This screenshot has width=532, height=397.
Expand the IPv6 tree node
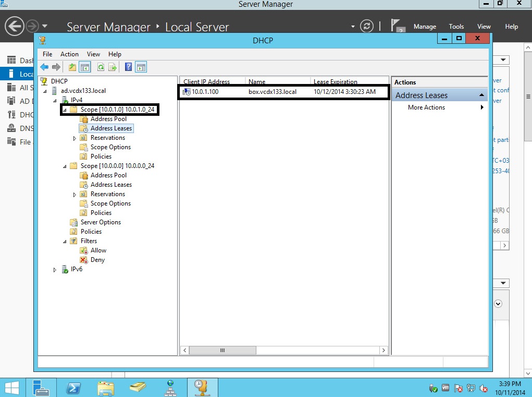[55, 270]
